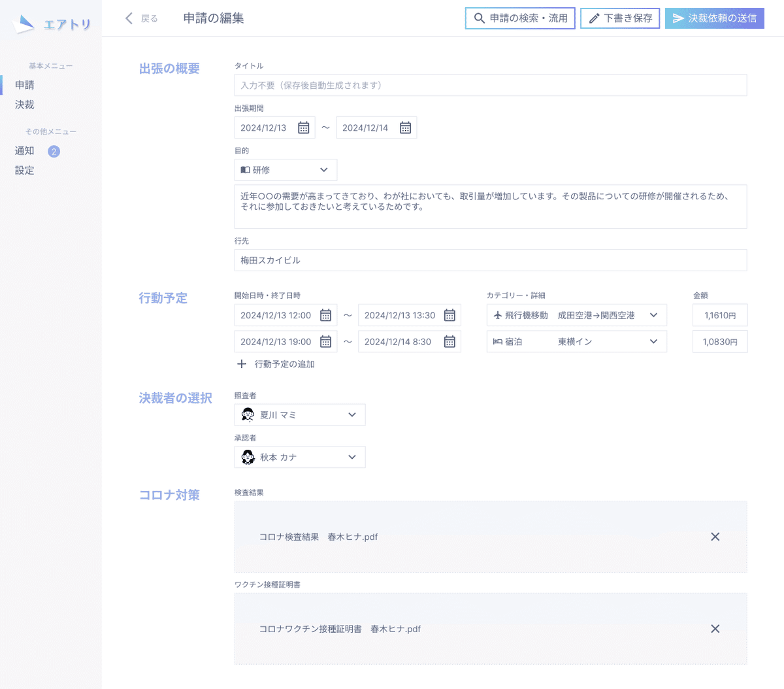Remove the コロナワクチン接種証明書 春木ヒナ.pdf file

pos(715,629)
